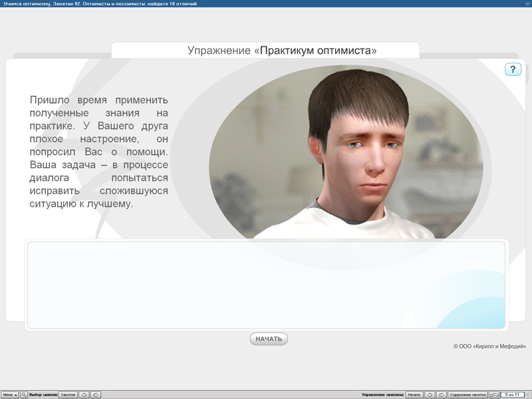Image resolution: width=532 pixels, height=399 pixels.
Task: Click left arrow beside the Занятие button
Action: (84, 394)
